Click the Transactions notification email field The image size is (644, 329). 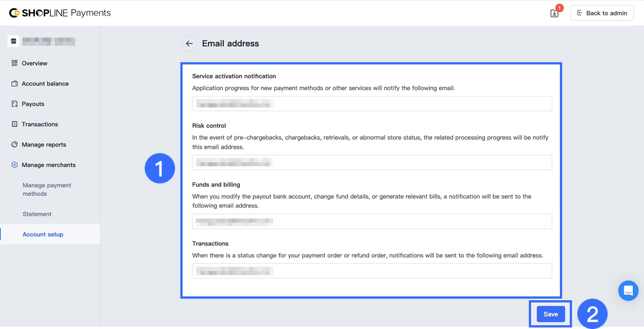tap(372, 271)
